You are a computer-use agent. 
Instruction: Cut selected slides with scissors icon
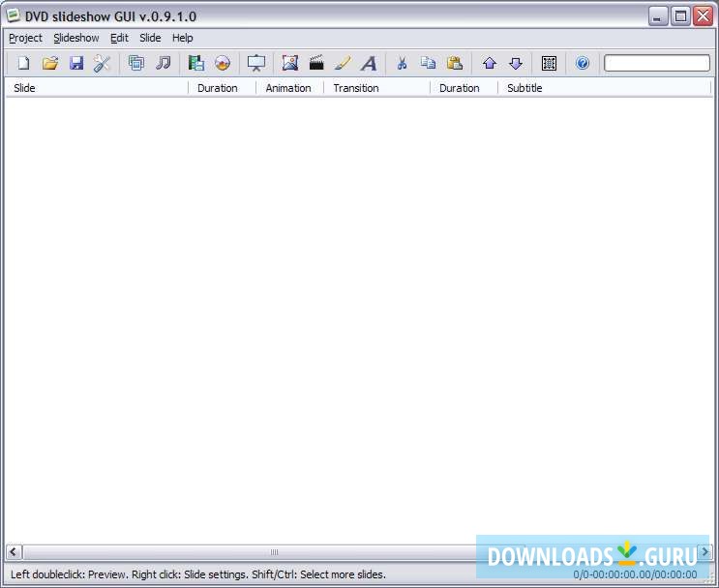(403, 63)
